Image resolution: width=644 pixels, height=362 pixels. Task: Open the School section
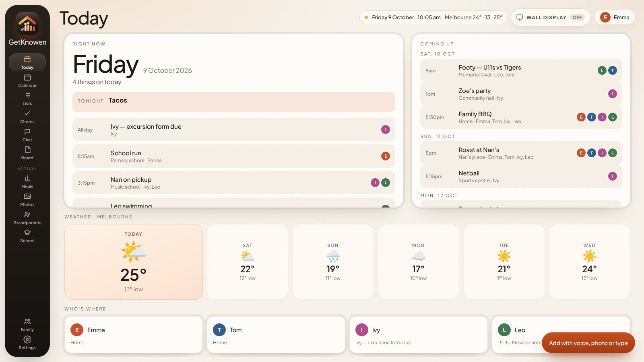click(27, 236)
